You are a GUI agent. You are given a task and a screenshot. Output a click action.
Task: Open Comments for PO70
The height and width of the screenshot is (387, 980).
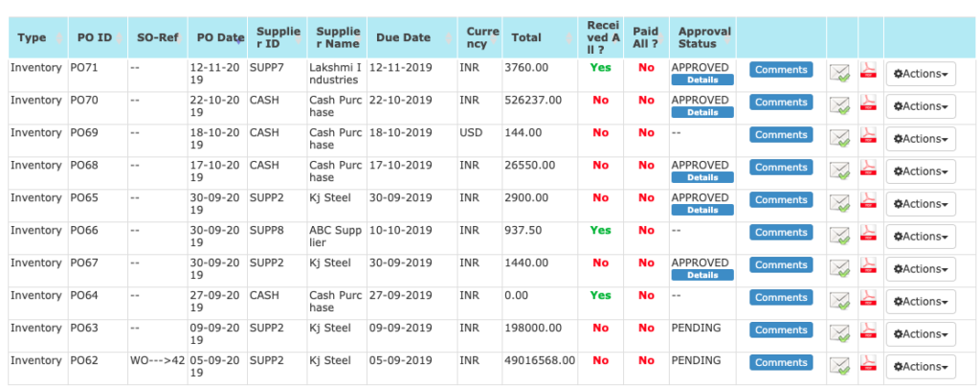coord(781,102)
